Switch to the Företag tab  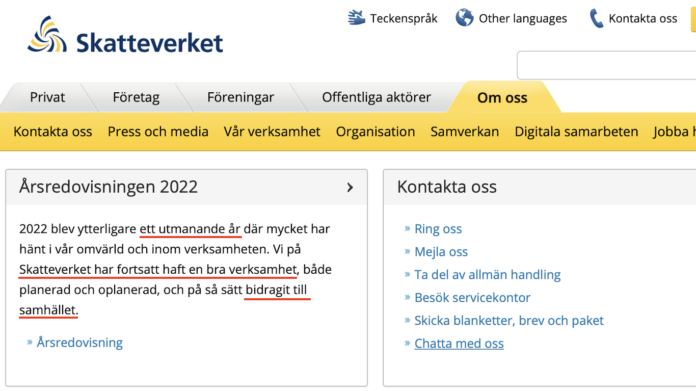[136, 97]
